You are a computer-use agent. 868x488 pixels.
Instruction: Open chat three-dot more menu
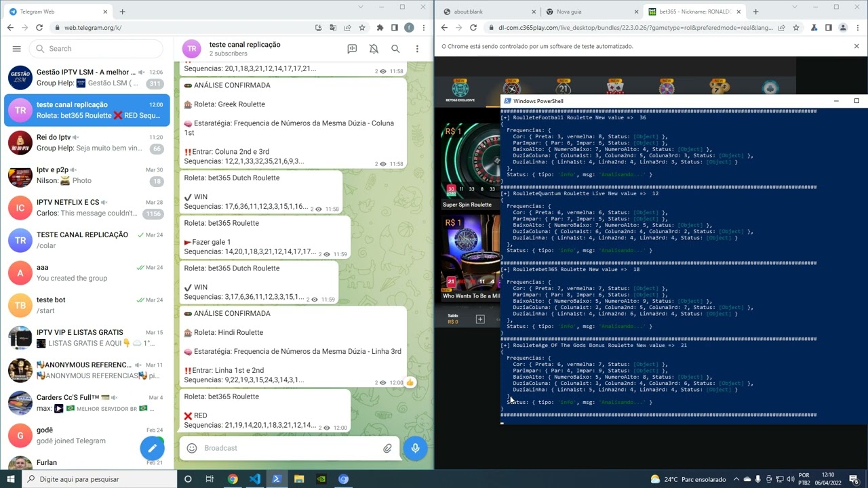pyautogui.click(x=417, y=49)
